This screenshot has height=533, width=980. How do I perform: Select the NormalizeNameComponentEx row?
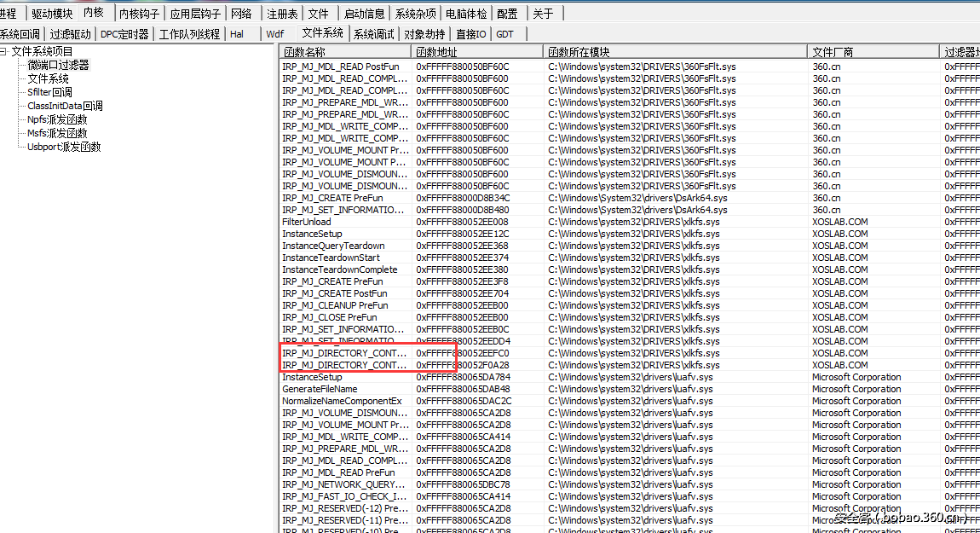pyautogui.click(x=342, y=401)
